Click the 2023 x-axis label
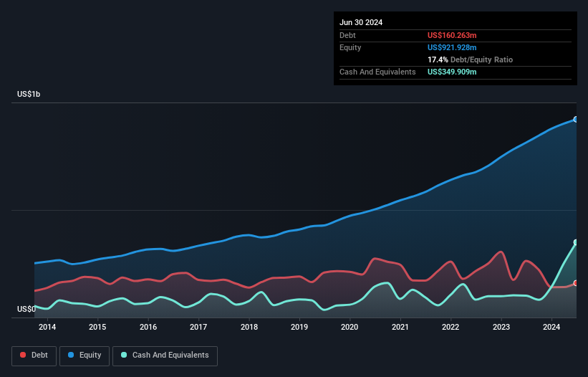Screen dimensions: 588x377 (x=501, y=327)
